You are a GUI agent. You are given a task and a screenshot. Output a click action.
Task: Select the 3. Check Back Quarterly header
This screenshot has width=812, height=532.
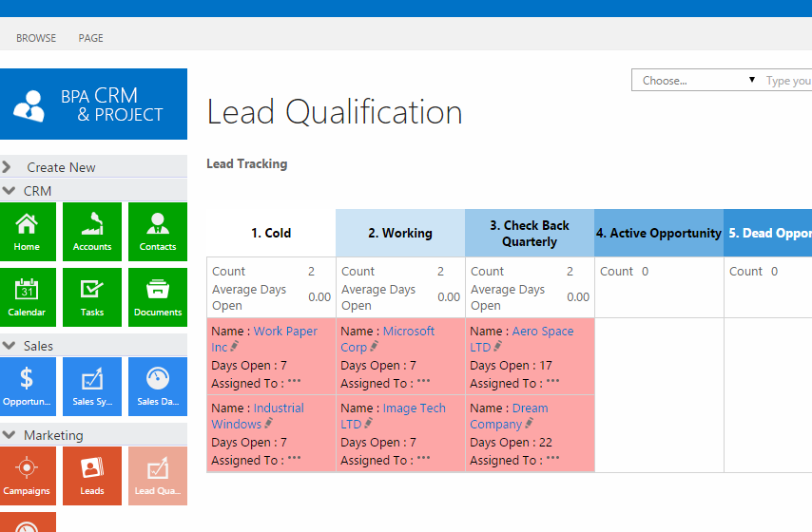(x=530, y=233)
